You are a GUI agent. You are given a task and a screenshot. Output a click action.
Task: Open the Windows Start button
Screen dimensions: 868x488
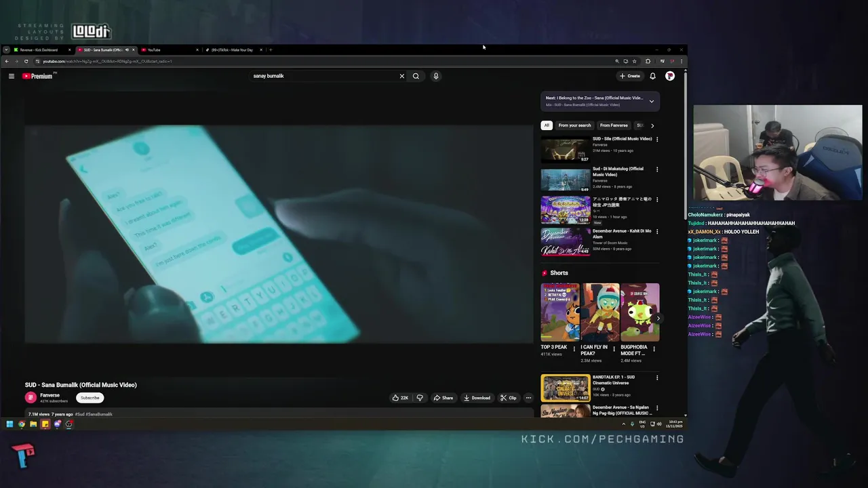pos(9,424)
